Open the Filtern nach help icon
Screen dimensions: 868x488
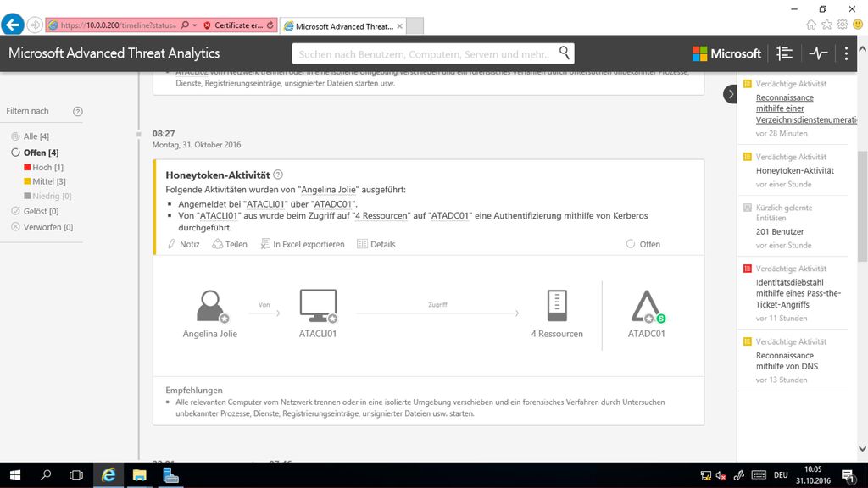click(x=78, y=111)
